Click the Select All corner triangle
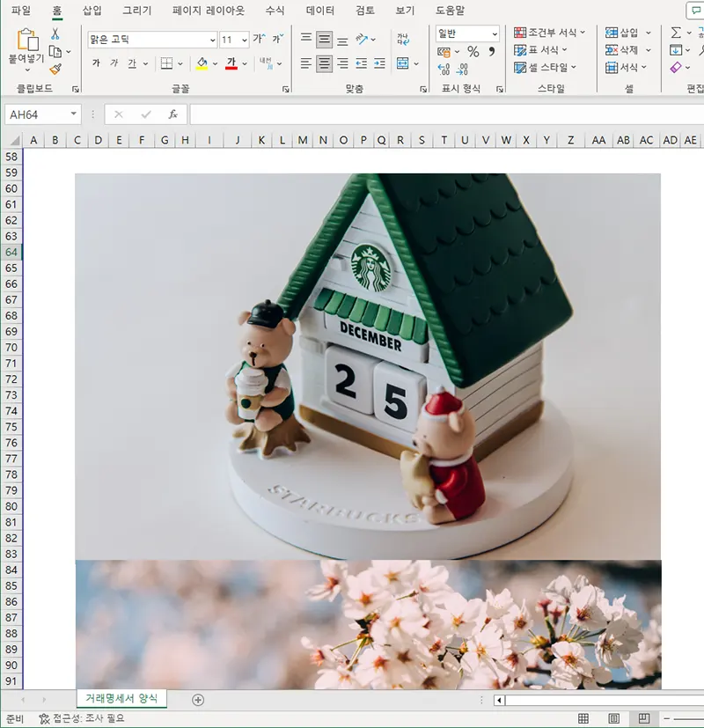Image resolution: width=704 pixels, height=728 pixels. pos(15,140)
